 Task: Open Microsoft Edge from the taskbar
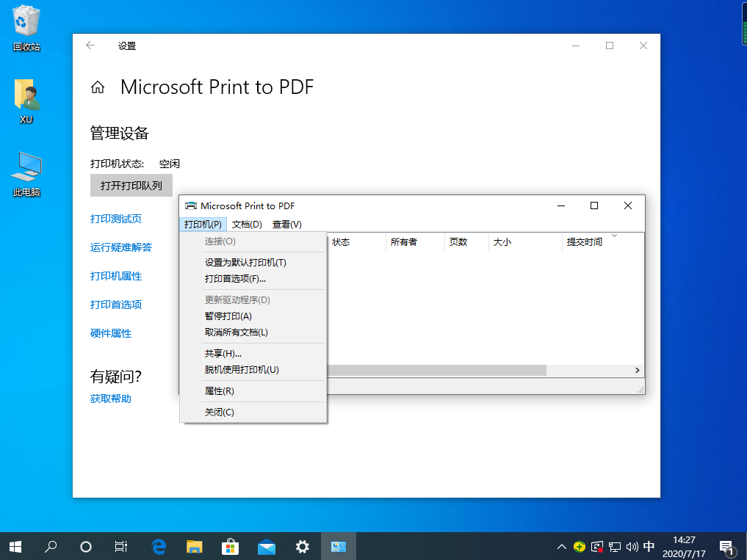click(159, 547)
